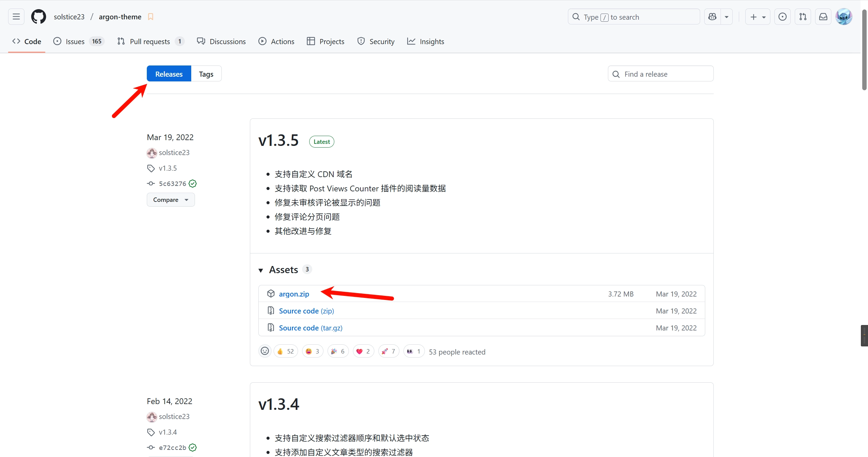
Task: Toggle the thumbs up reaction
Action: click(x=285, y=351)
